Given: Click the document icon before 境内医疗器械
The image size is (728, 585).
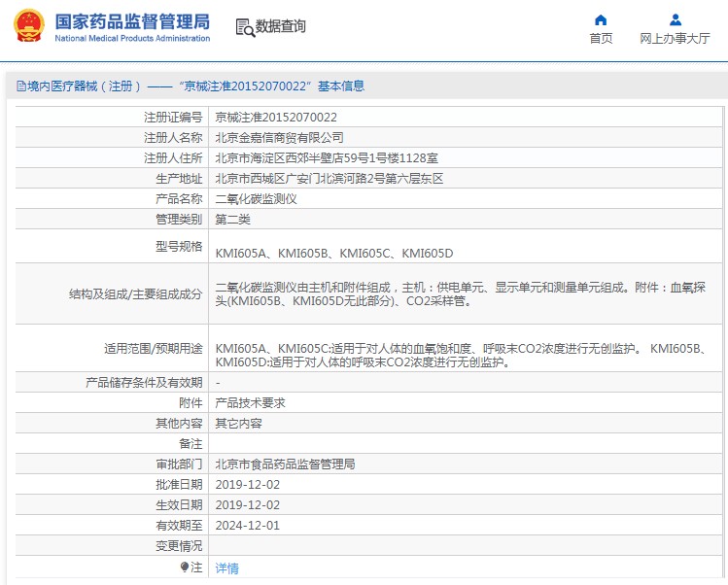Looking at the screenshot, I should pyautogui.click(x=20, y=86).
